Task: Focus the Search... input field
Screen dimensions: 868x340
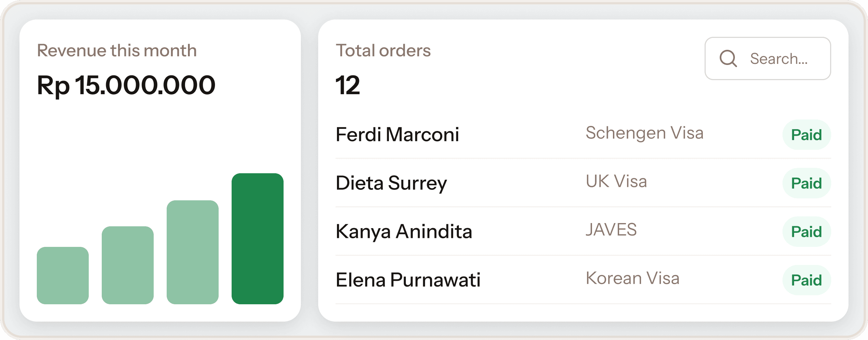Action: click(x=768, y=58)
